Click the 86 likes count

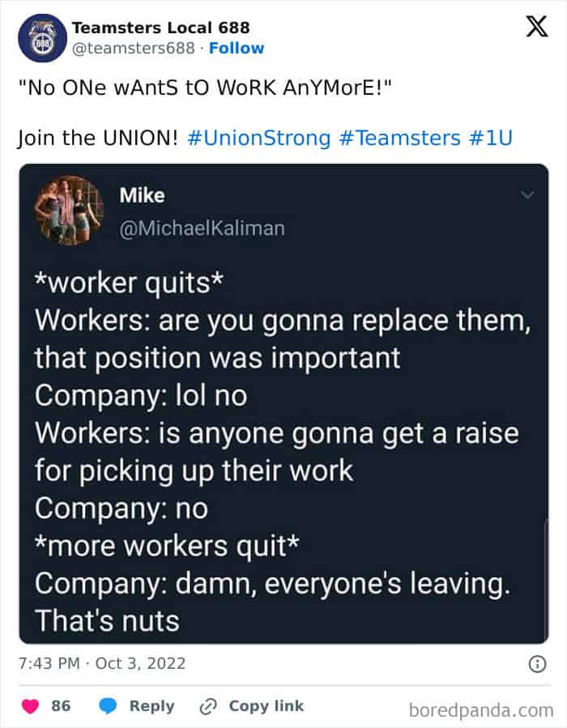tap(61, 706)
